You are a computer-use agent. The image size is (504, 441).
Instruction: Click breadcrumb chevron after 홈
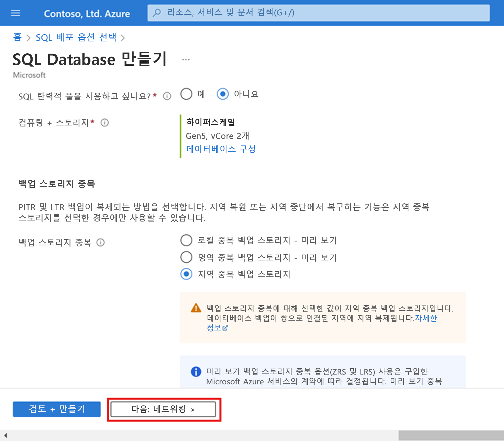click(x=29, y=38)
